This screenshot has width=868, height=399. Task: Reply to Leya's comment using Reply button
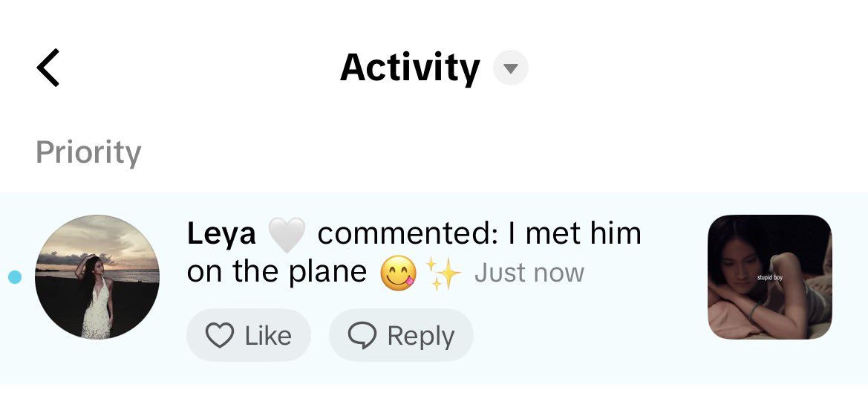click(x=402, y=335)
